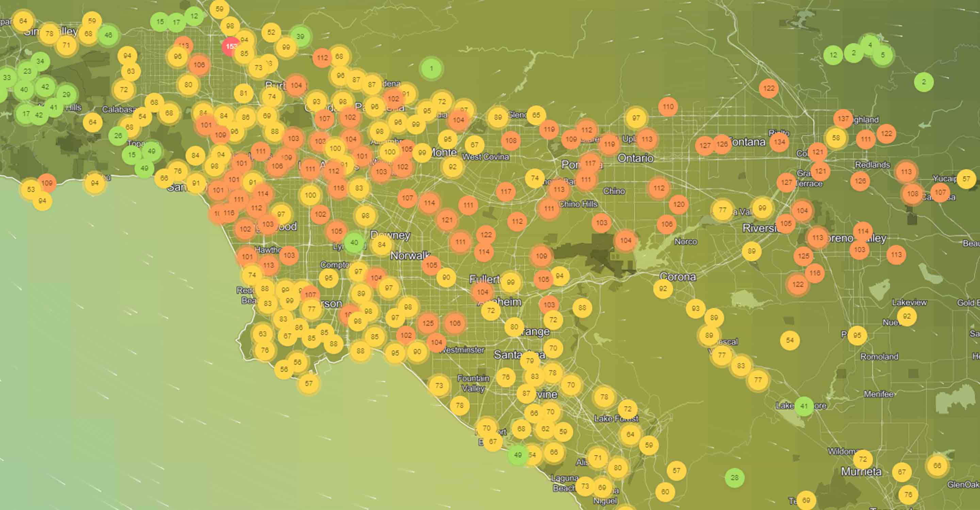Click the yellow 58 marker near Highland

836,138
